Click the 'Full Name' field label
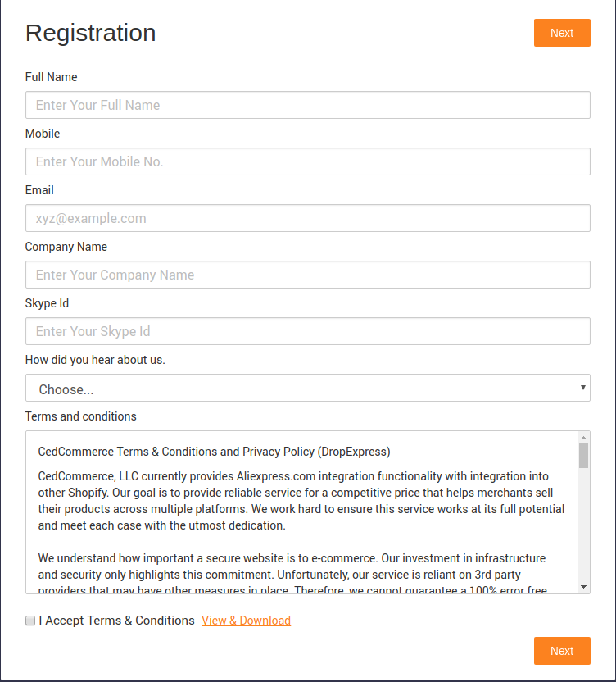The width and height of the screenshot is (616, 682). click(x=52, y=77)
